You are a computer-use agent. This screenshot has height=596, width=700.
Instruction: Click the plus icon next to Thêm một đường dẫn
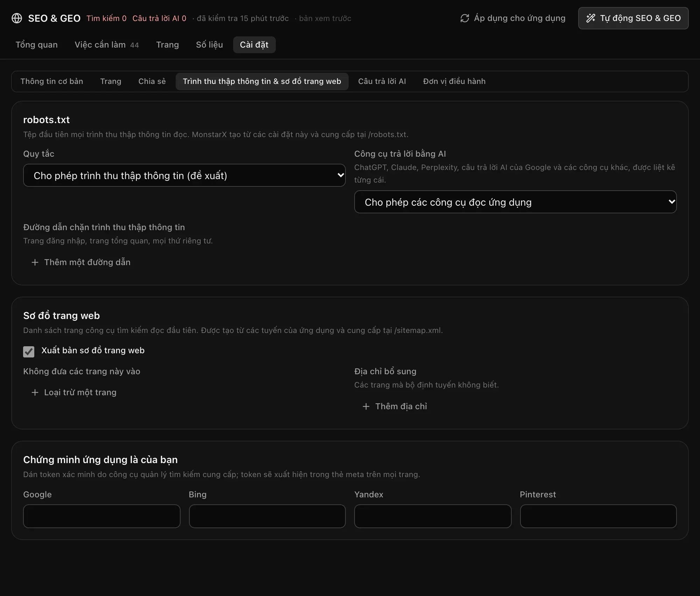click(35, 262)
